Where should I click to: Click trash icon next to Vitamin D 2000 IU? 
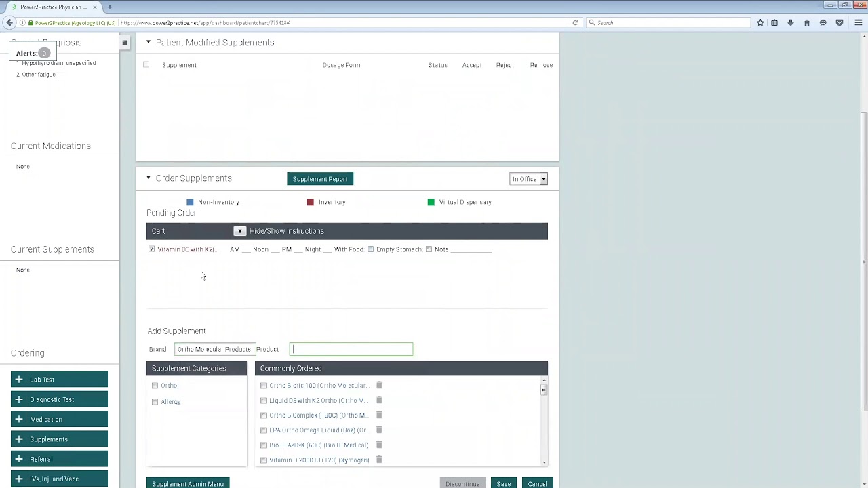(x=379, y=460)
